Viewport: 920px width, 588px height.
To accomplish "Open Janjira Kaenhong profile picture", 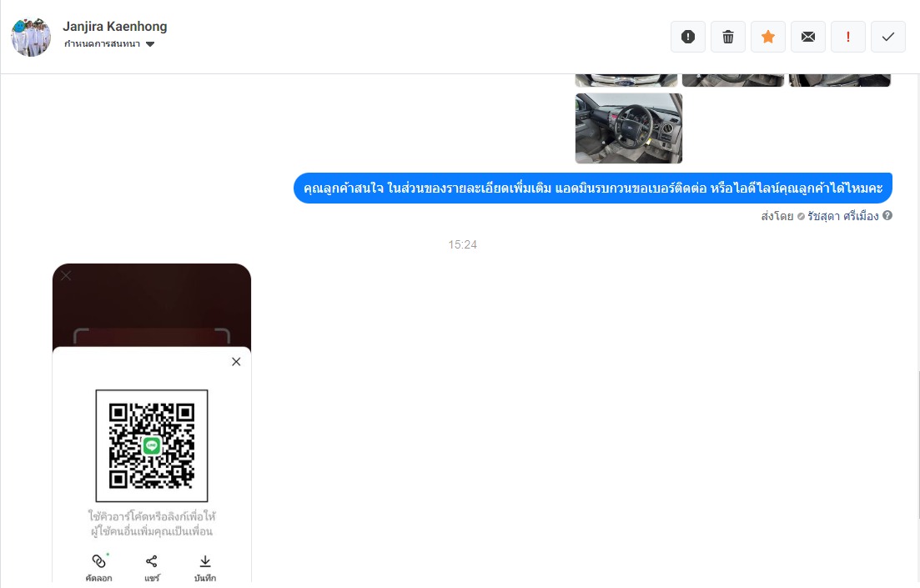I will pos(31,37).
